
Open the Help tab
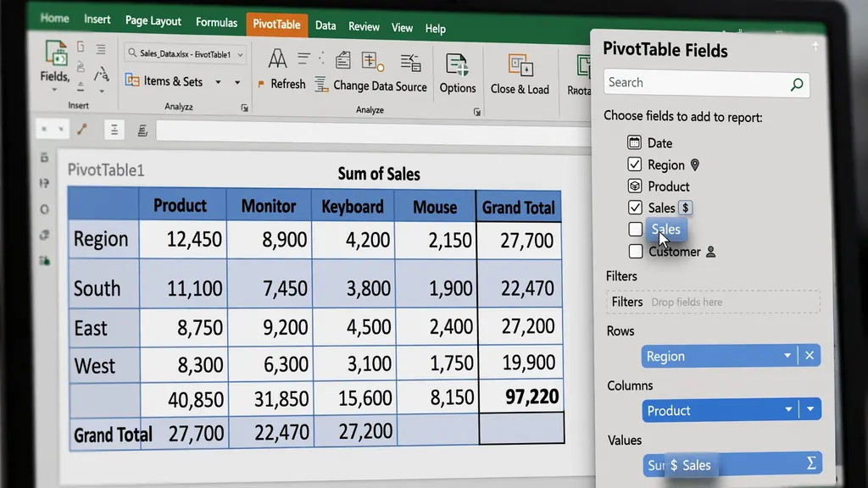[435, 29]
